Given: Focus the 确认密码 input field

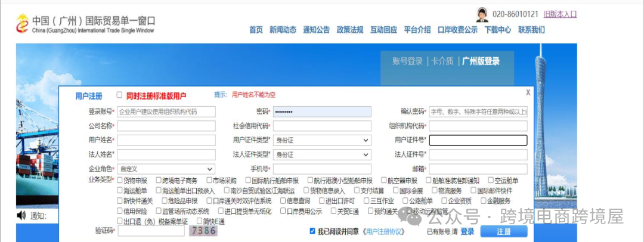Looking at the screenshot, I should pyautogui.click(x=478, y=111).
